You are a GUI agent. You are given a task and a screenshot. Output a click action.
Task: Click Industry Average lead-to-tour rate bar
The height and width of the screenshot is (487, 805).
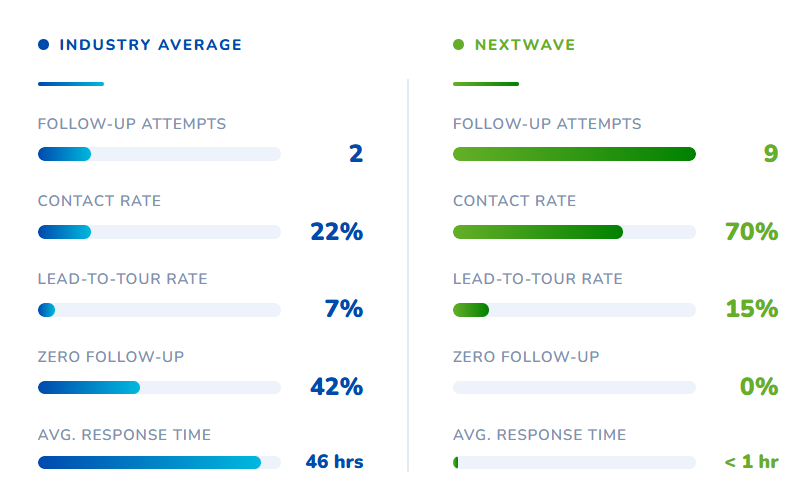tap(159, 310)
